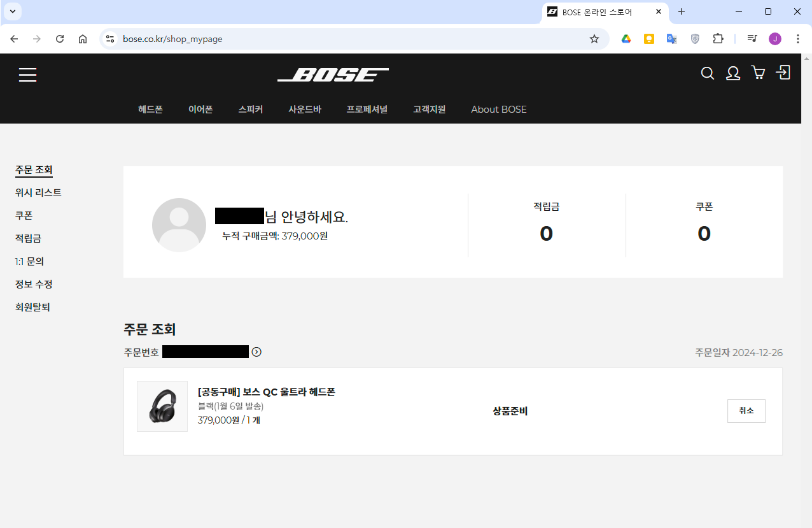Image resolution: width=812 pixels, height=528 pixels.
Task: Select 주문 조회 in the sidebar
Action: (34, 169)
